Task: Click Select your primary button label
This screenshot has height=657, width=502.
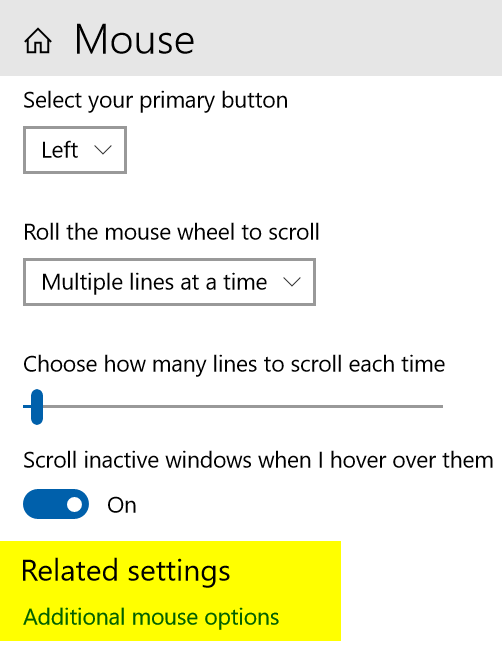Action: click(155, 101)
